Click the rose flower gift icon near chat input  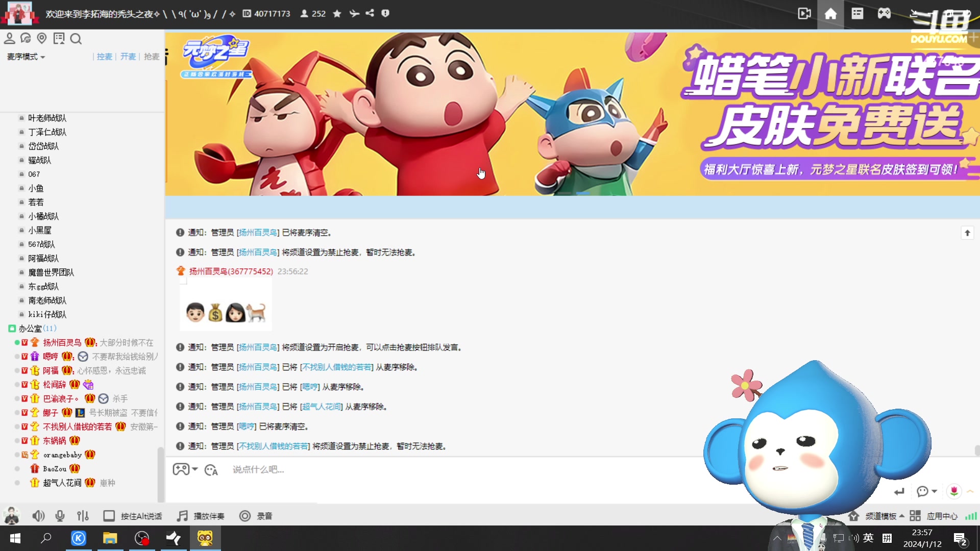tap(954, 491)
